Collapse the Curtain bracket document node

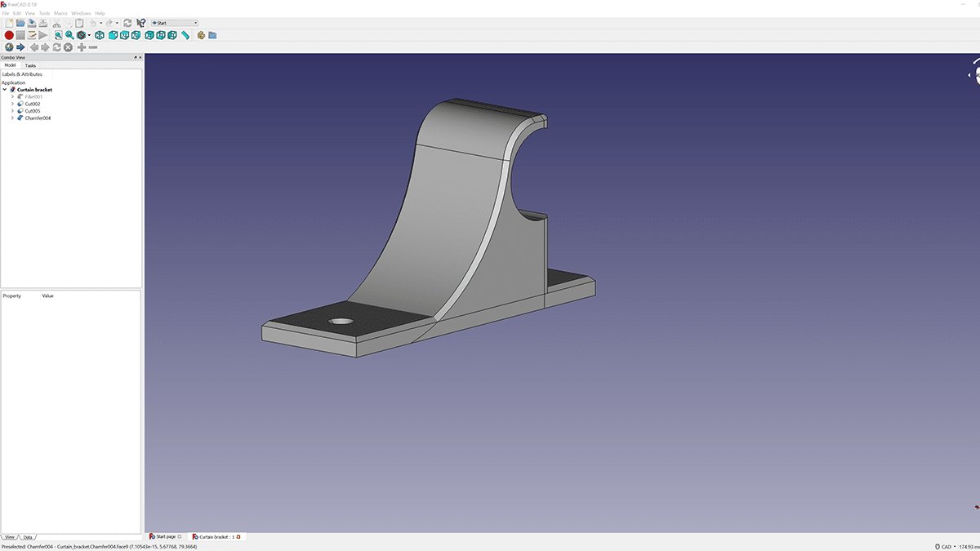5,90
